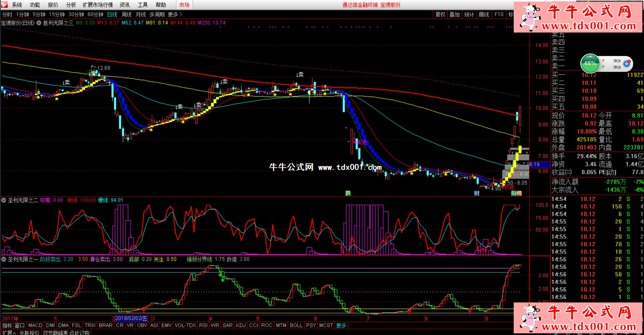Open the 扩展市场行情 menu
This screenshot has height=335, width=644.
click(98, 5)
